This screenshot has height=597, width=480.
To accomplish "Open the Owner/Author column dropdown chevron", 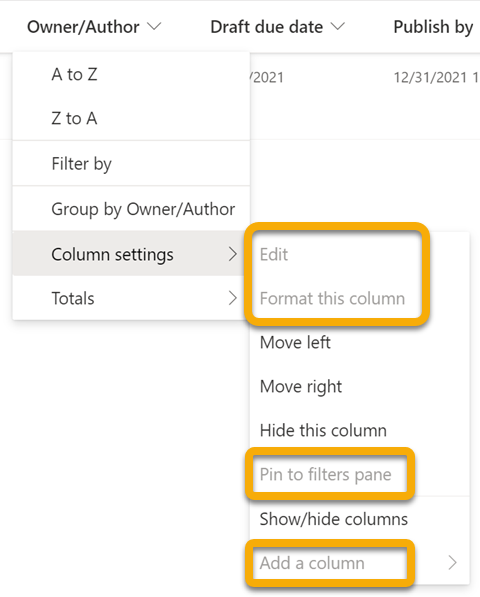I will 154,27.
